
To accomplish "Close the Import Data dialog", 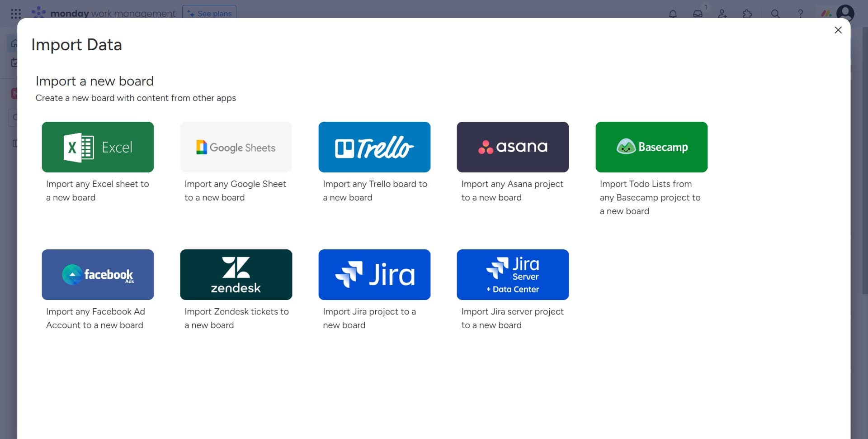I will click(838, 30).
